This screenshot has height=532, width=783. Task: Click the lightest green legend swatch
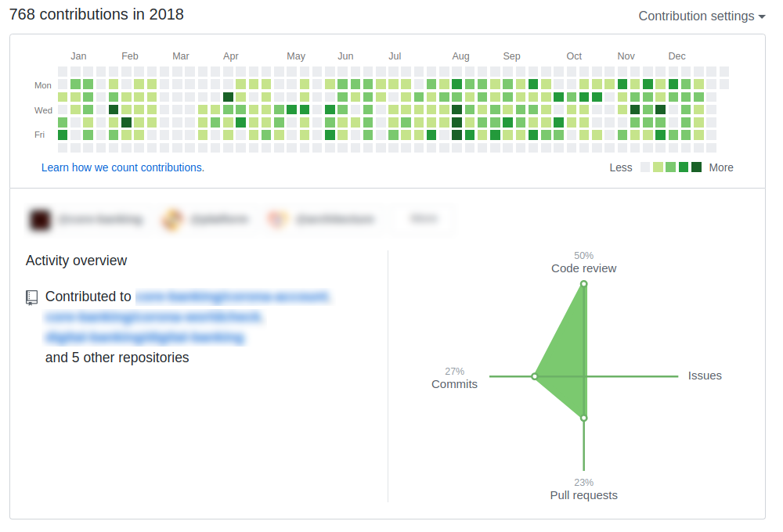coord(658,167)
